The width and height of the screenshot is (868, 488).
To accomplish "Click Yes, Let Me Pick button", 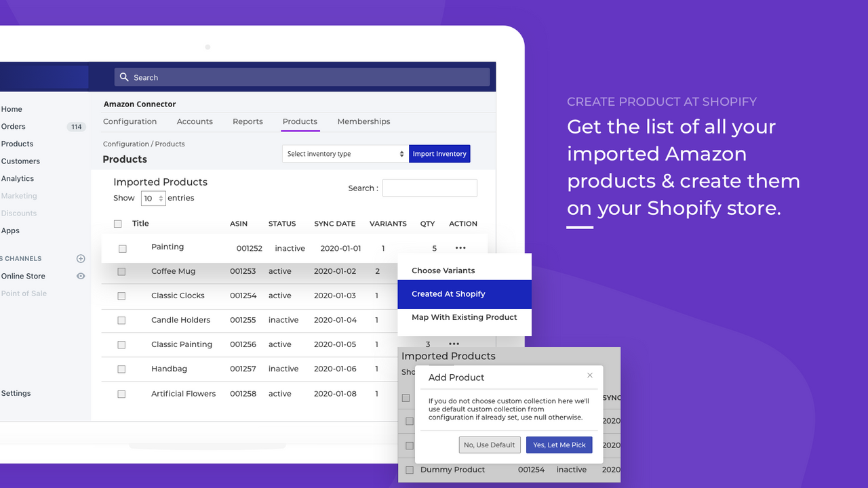I will 559,445.
